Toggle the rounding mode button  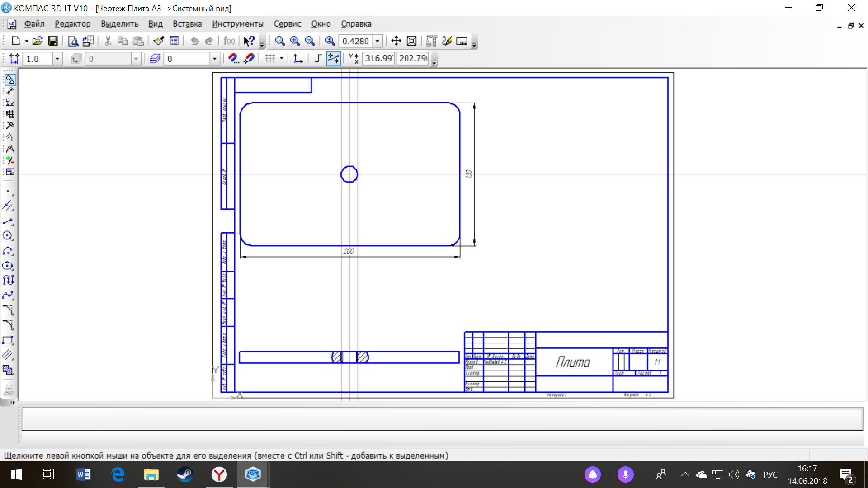coord(333,58)
